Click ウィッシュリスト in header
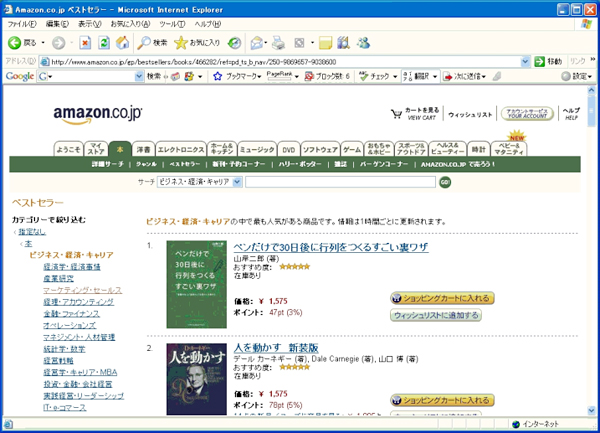 pyautogui.click(x=470, y=114)
